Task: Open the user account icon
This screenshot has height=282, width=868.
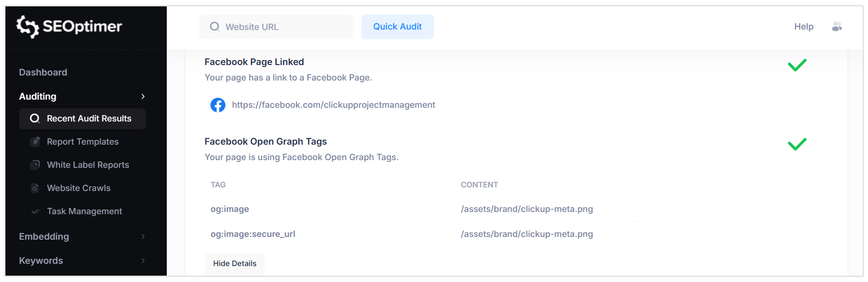Action: pyautogui.click(x=837, y=27)
